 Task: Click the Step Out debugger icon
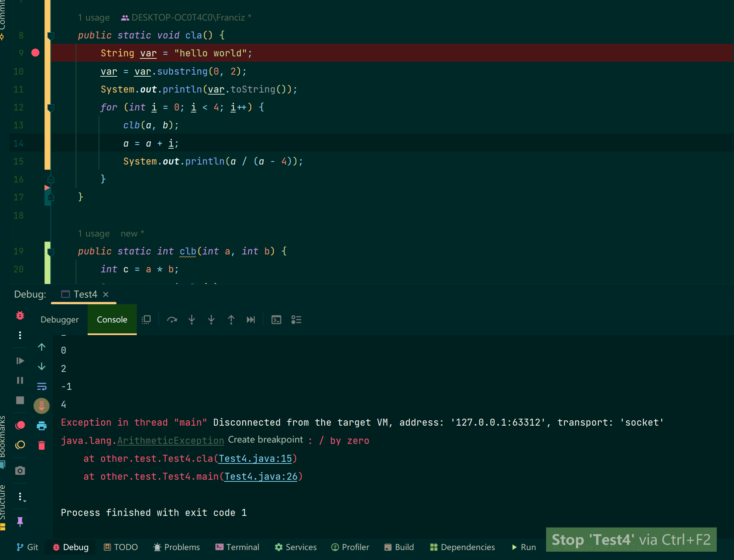coord(231,319)
